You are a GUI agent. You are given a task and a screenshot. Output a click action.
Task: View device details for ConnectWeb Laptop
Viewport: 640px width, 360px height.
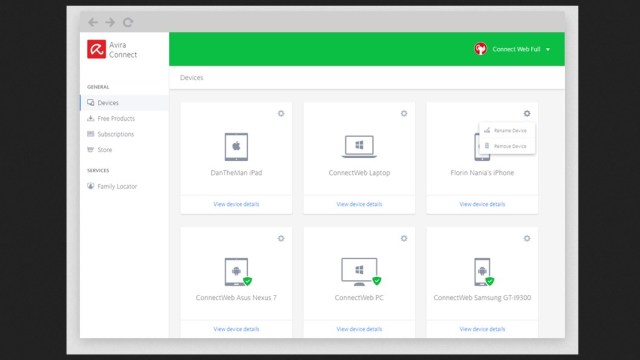(359, 204)
